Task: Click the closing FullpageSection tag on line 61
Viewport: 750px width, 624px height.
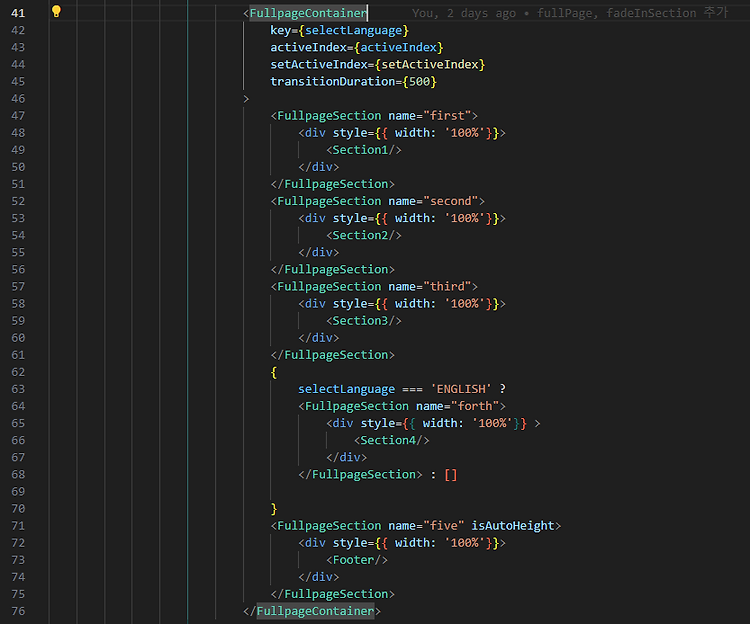Action: [x=332, y=355]
